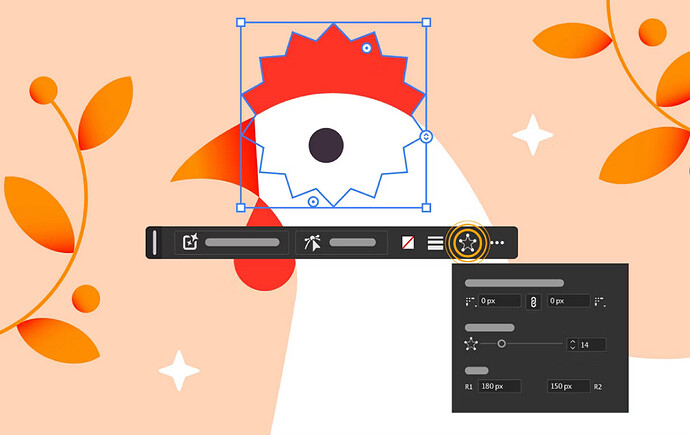Click the top-left bounding box handle
This screenshot has width=690, height=435.
241,22
